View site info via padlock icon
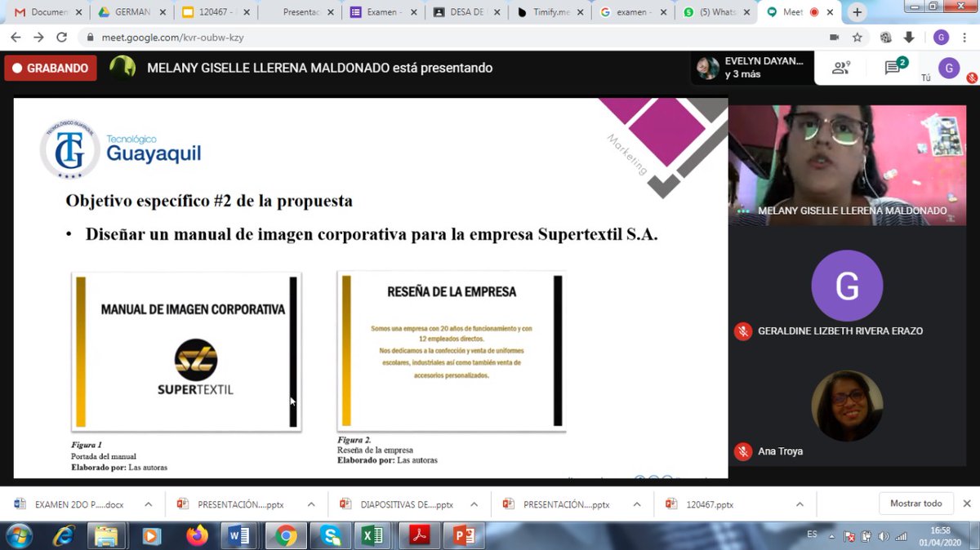The image size is (980, 550). (x=90, y=38)
